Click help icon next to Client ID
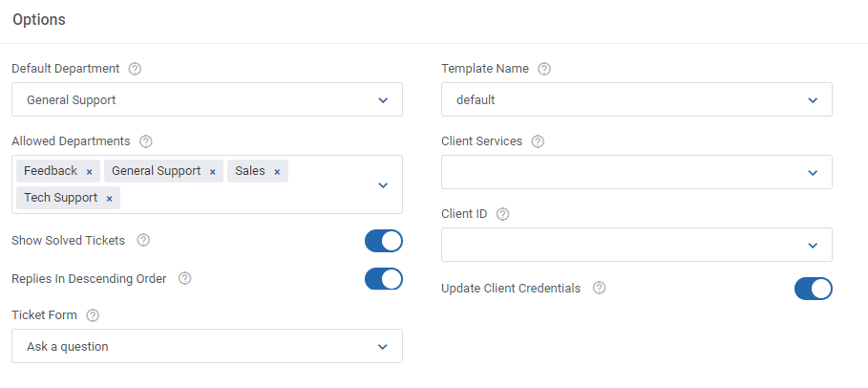868x388 pixels. (x=502, y=214)
